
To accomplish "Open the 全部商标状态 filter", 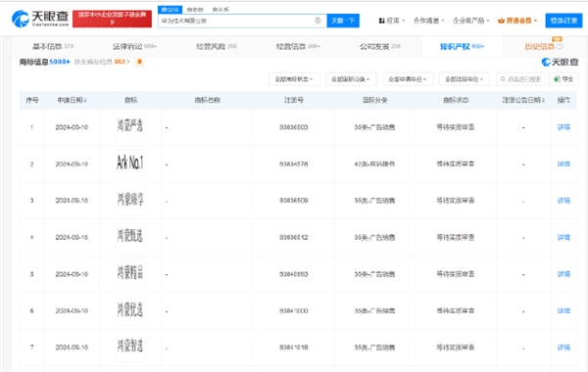I will pyautogui.click(x=294, y=79).
